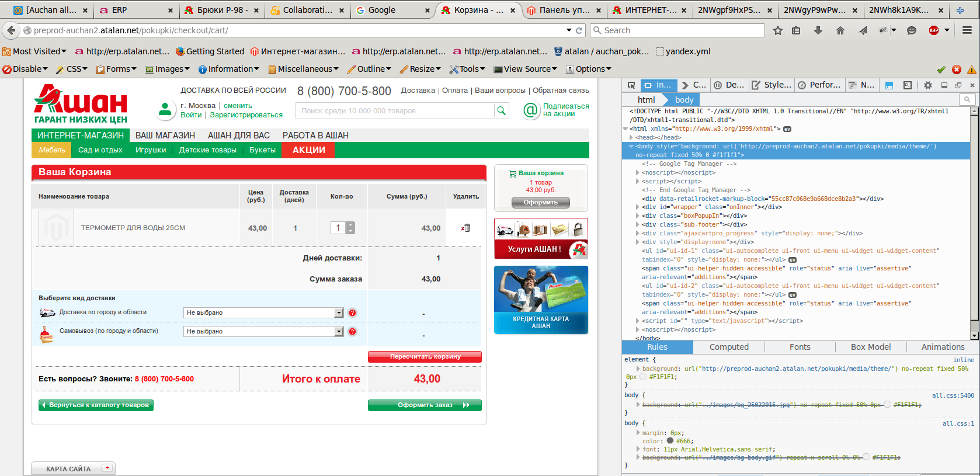The height and width of the screenshot is (476, 980).
Task: Click the сменить city link
Action: [x=238, y=106]
